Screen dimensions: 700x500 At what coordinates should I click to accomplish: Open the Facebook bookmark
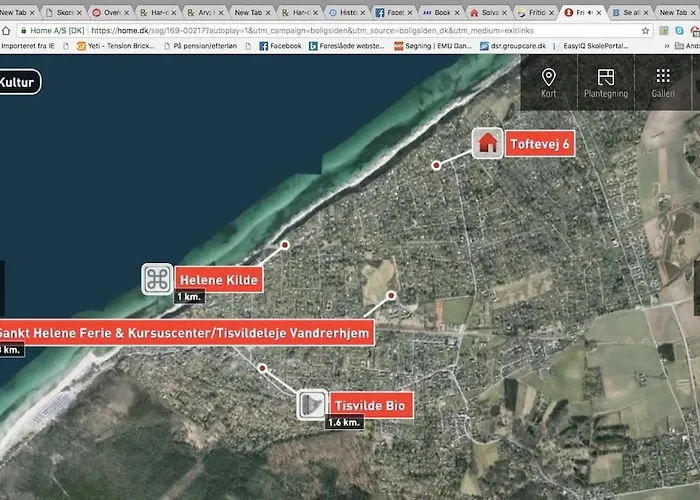point(280,46)
